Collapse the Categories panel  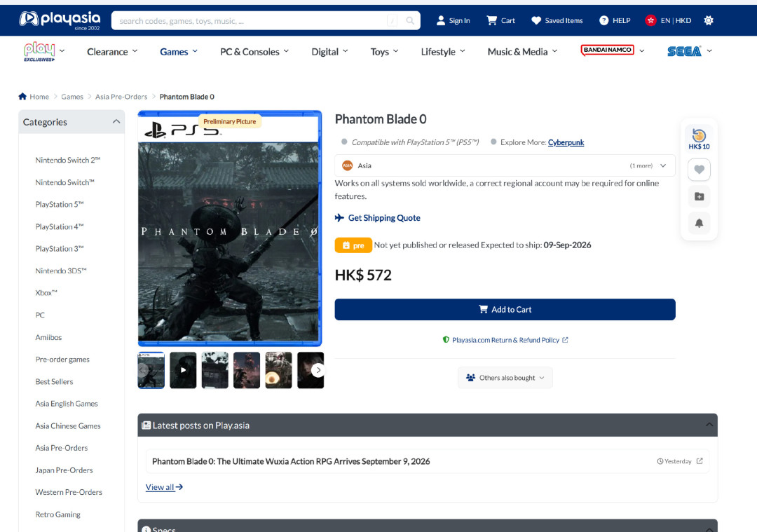click(x=116, y=122)
